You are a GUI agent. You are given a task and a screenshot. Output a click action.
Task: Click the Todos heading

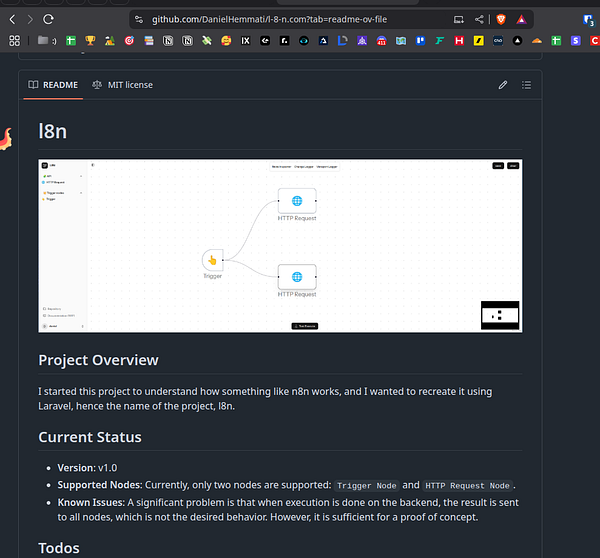59,548
